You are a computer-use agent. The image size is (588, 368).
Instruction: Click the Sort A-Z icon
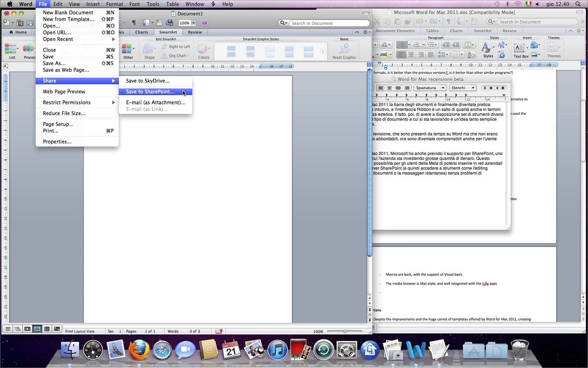point(471,55)
